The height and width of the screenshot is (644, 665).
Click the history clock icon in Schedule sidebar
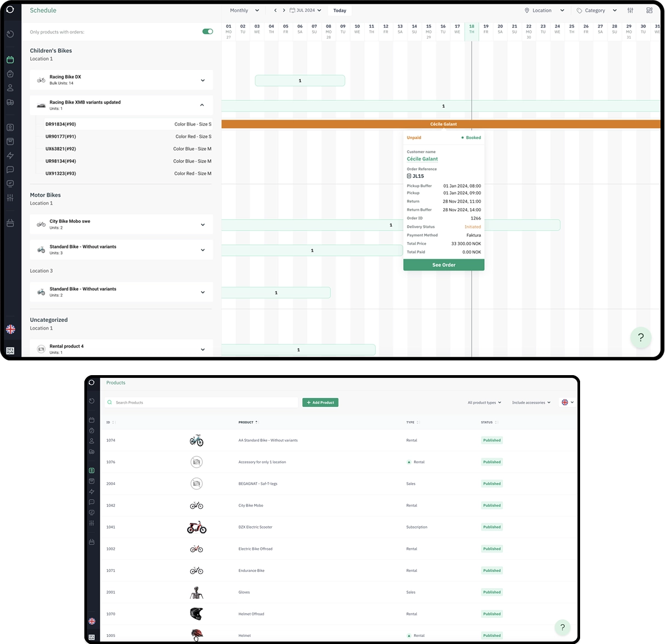pyautogui.click(x=10, y=34)
